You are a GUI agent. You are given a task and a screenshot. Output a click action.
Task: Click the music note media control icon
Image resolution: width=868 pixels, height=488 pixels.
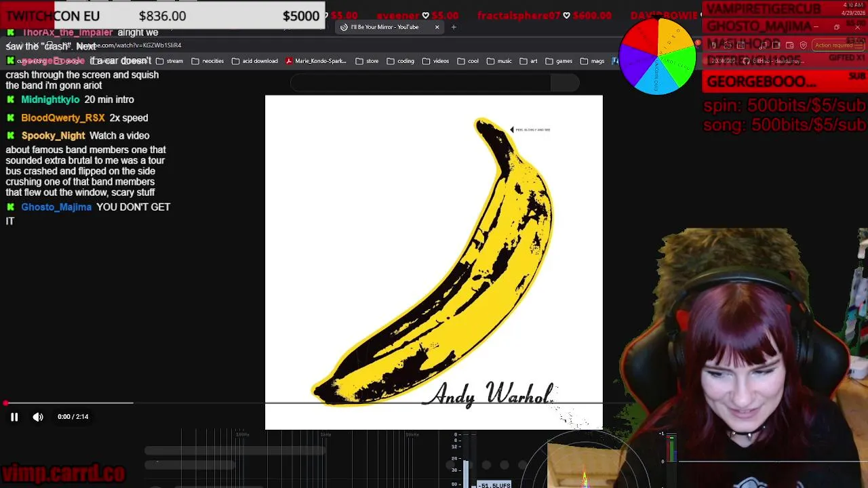764,45
